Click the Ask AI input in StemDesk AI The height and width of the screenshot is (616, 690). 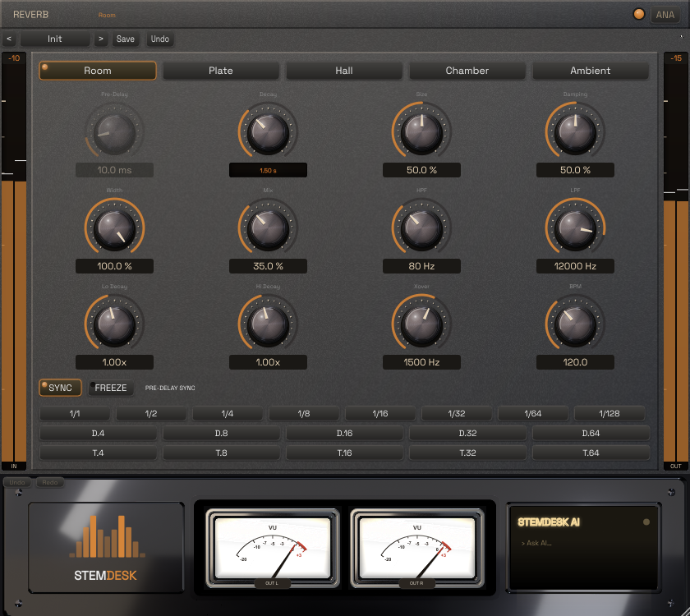[x=584, y=544]
